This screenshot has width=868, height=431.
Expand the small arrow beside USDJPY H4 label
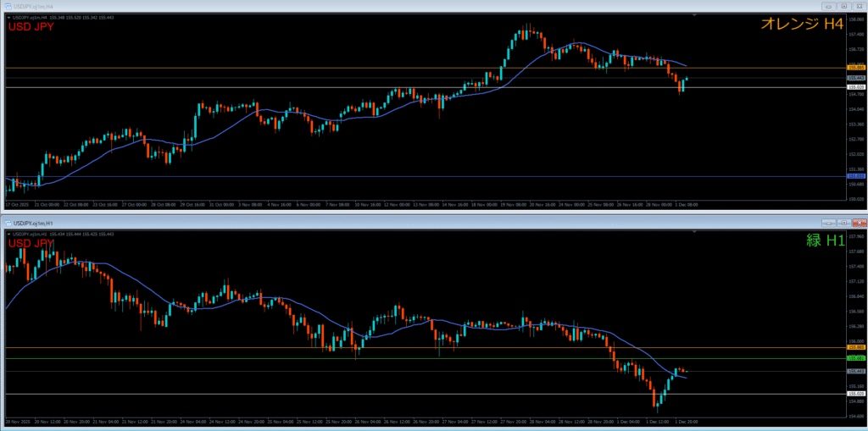pyautogui.click(x=8, y=16)
